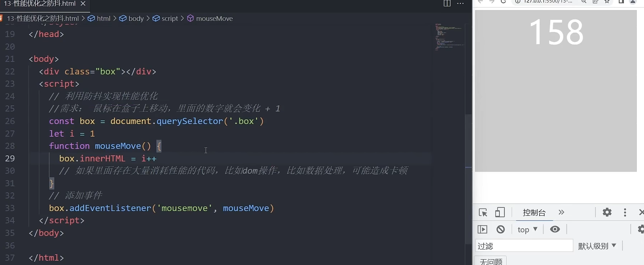Toggle device toolbar in DevTools
Screen dimensions: 644x265
(x=500, y=213)
